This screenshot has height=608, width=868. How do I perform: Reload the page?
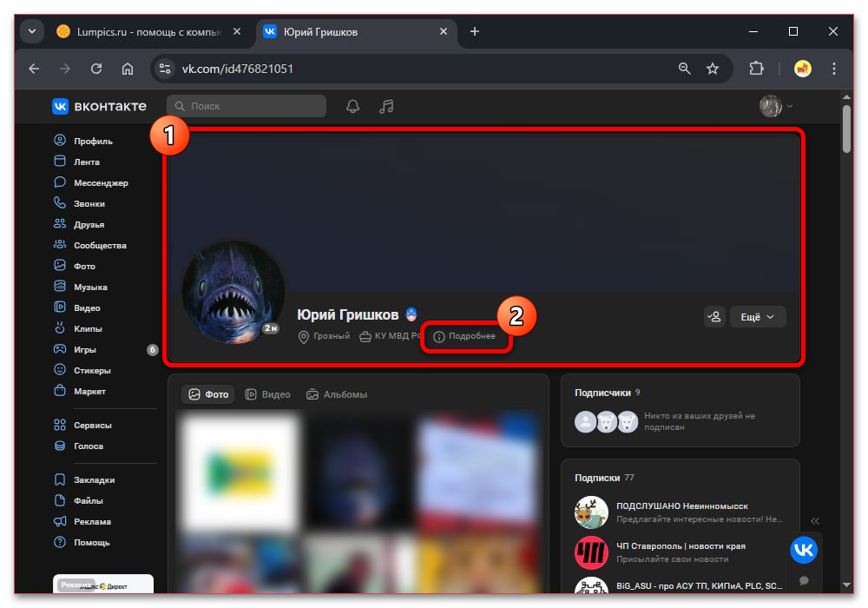pos(96,69)
